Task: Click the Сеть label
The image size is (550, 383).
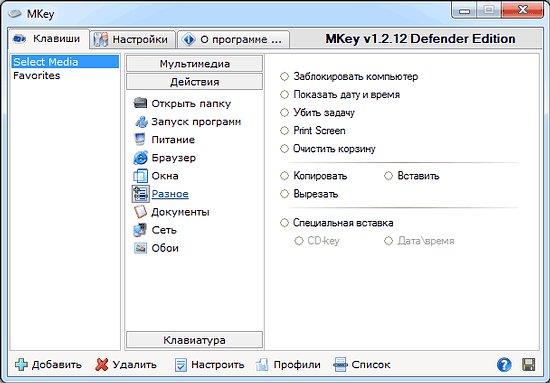Action: [x=164, y=230]
